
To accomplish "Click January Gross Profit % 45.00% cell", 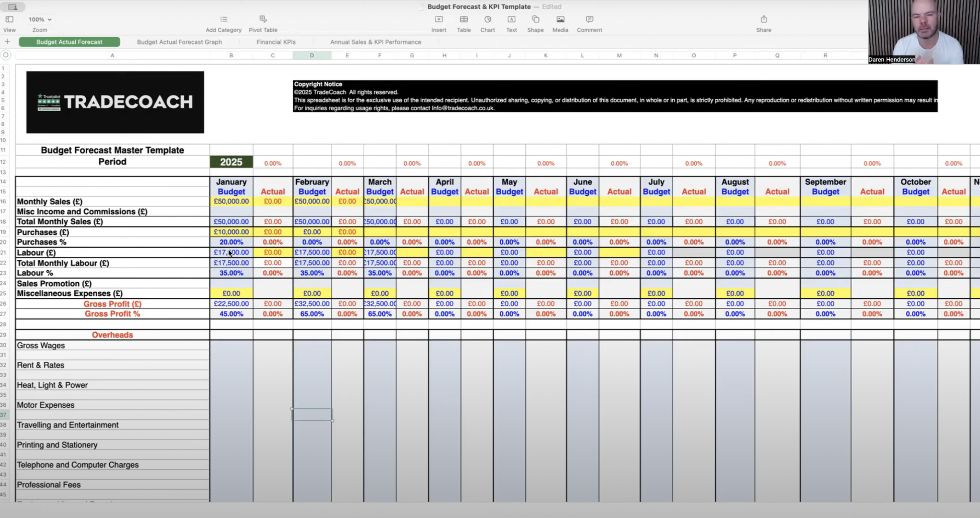I will pos(231,314).
